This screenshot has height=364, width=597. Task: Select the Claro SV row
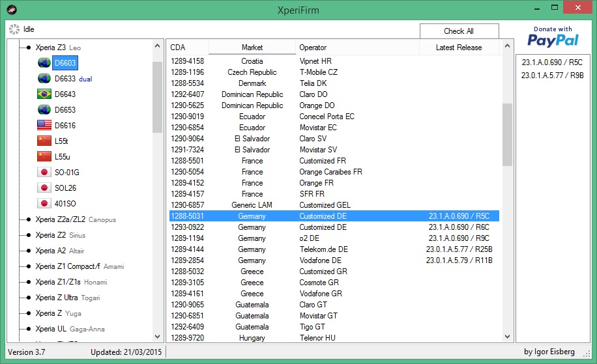334,139
